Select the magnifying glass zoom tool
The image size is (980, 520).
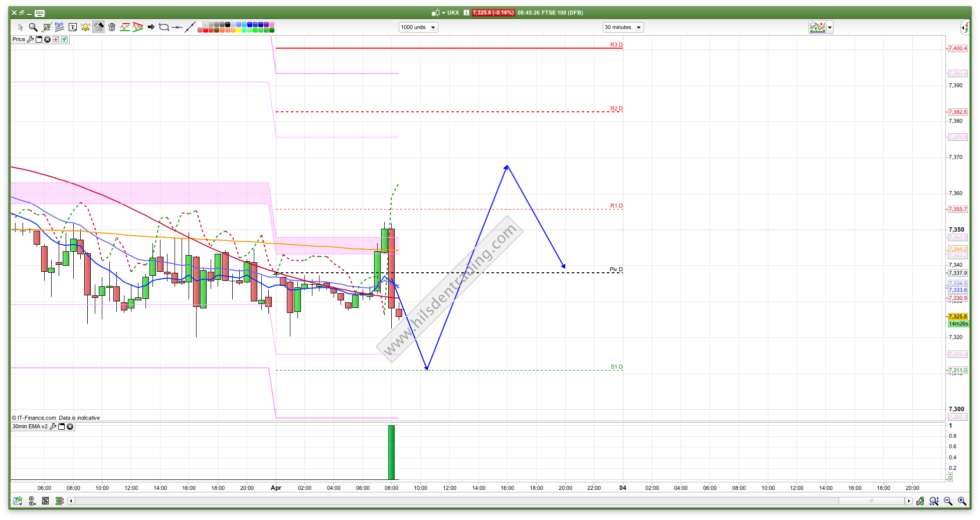[33, 27]
